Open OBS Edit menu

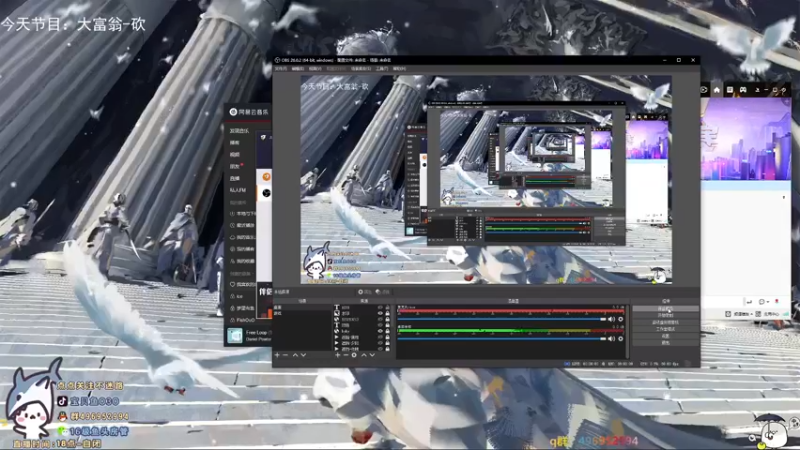(298, 68)
